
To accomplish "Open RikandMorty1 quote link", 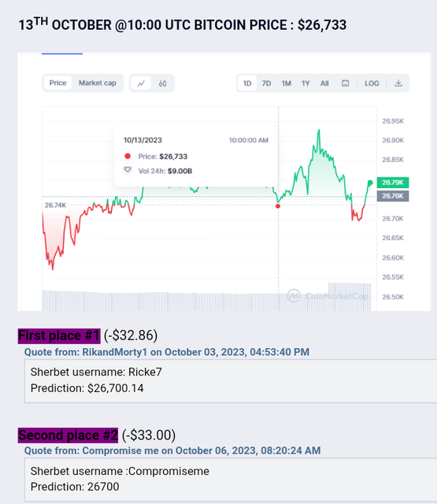I will point(167,352).
